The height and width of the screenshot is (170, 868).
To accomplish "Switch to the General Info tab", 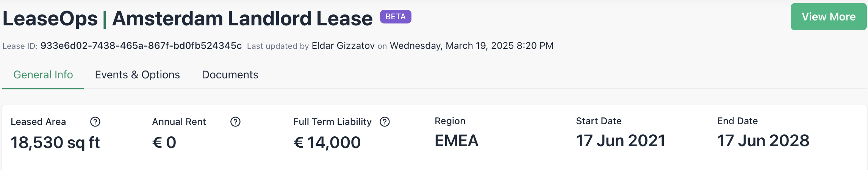I will coord(43,75).
